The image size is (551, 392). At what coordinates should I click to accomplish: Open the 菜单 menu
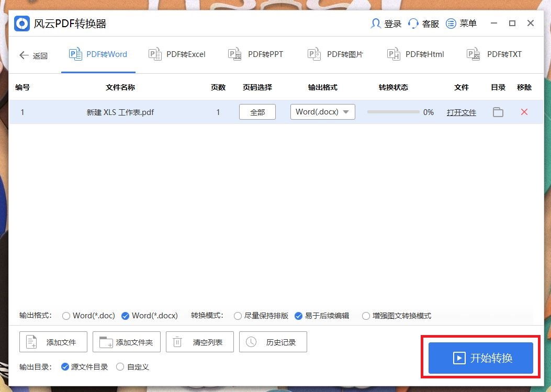461,24
